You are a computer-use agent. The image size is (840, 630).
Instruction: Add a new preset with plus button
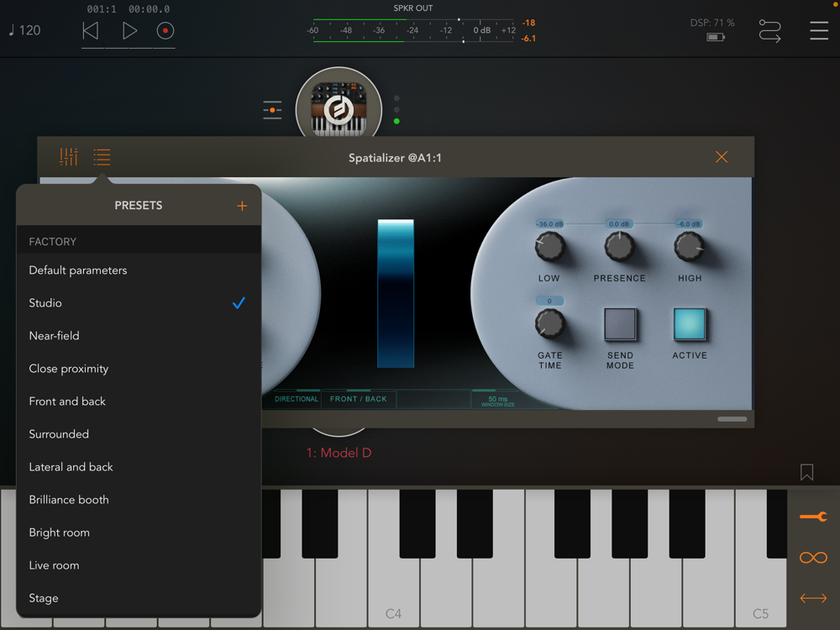point(242,206)
